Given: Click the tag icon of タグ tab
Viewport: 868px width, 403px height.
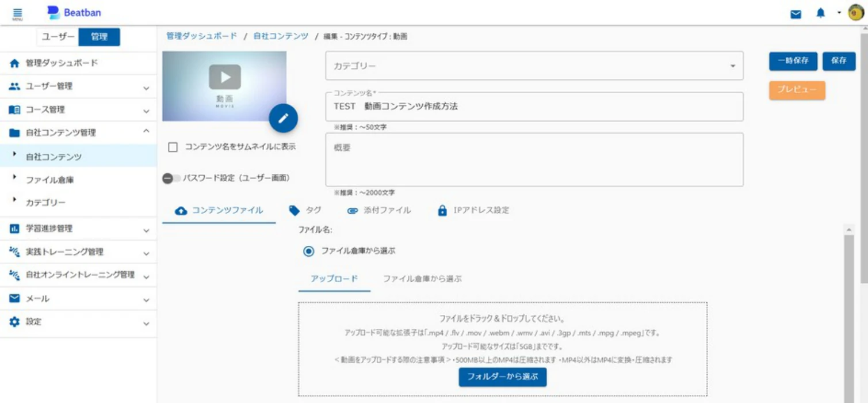Looking at the screenshot, I should [x=295, y=210].
